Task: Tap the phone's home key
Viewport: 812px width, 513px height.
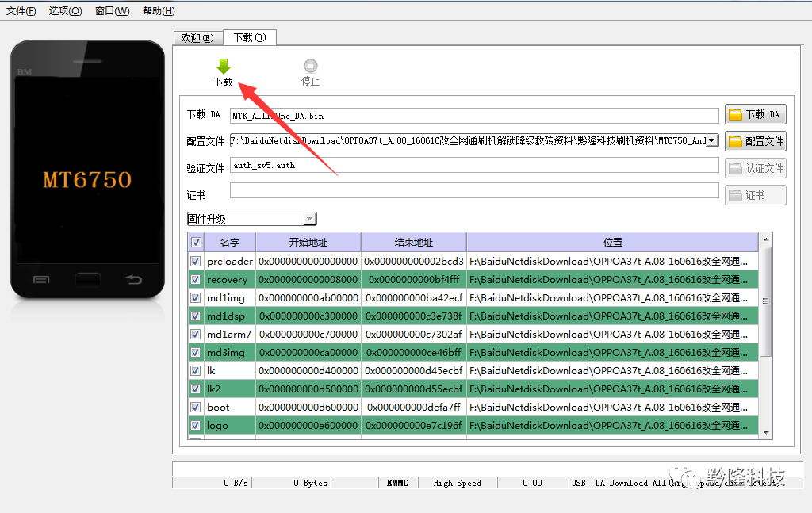Action: pos(87,280)
